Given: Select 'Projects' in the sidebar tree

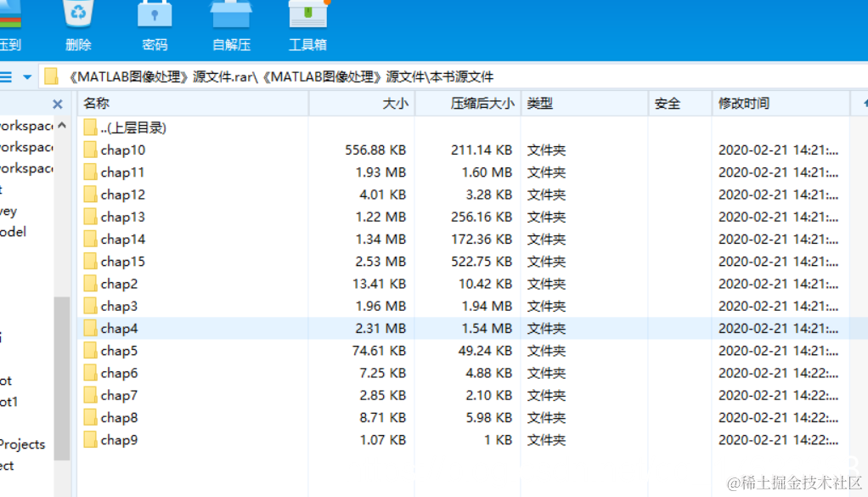Looking at the screenshot, I should 23,443.
